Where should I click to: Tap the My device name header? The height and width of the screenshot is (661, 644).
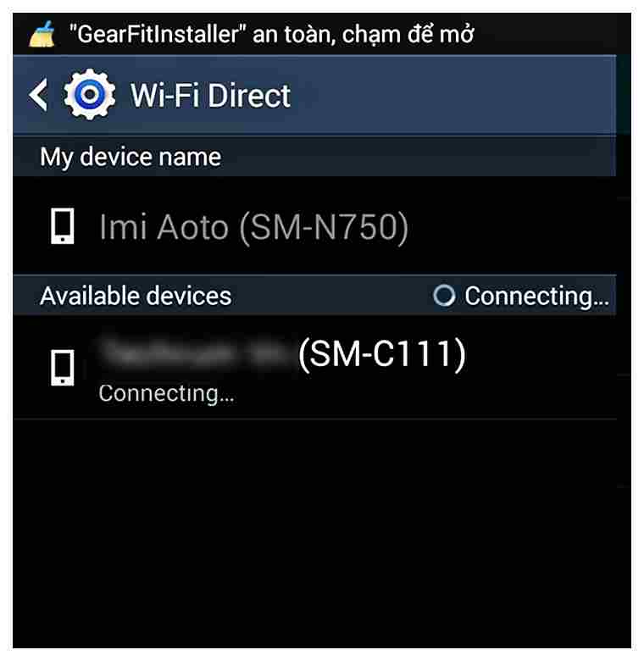tap(314, 157)
